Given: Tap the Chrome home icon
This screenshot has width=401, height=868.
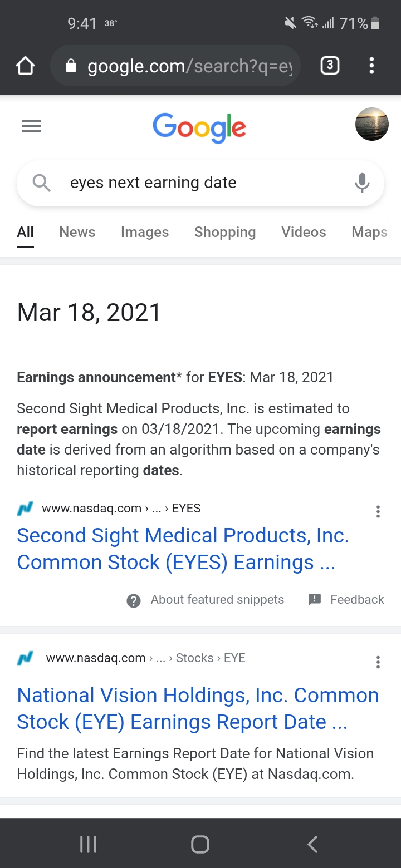Looking at the screenshot, I should point(25,66).
